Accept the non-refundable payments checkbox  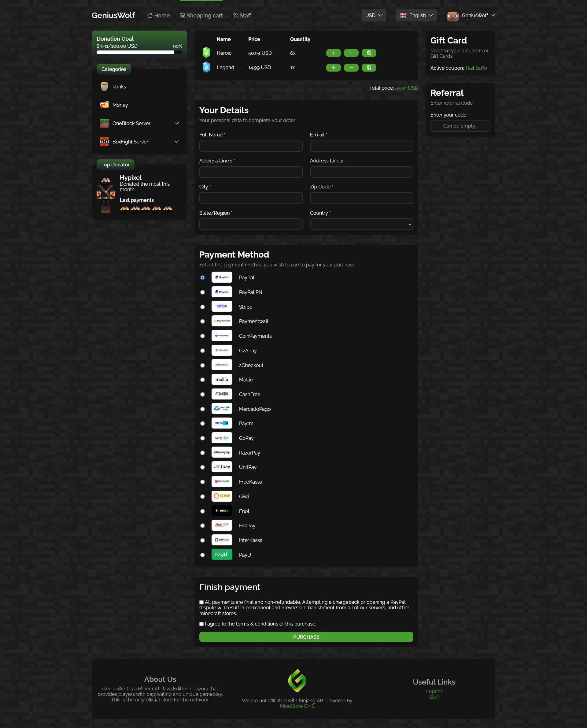coord(201,602)
